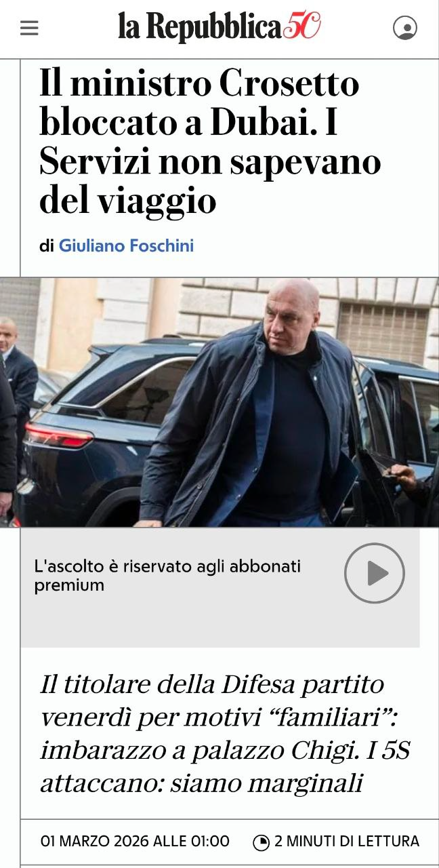Open the user account profile icon
The height and width of the screenshot is (868, 439).
point(405,28)
